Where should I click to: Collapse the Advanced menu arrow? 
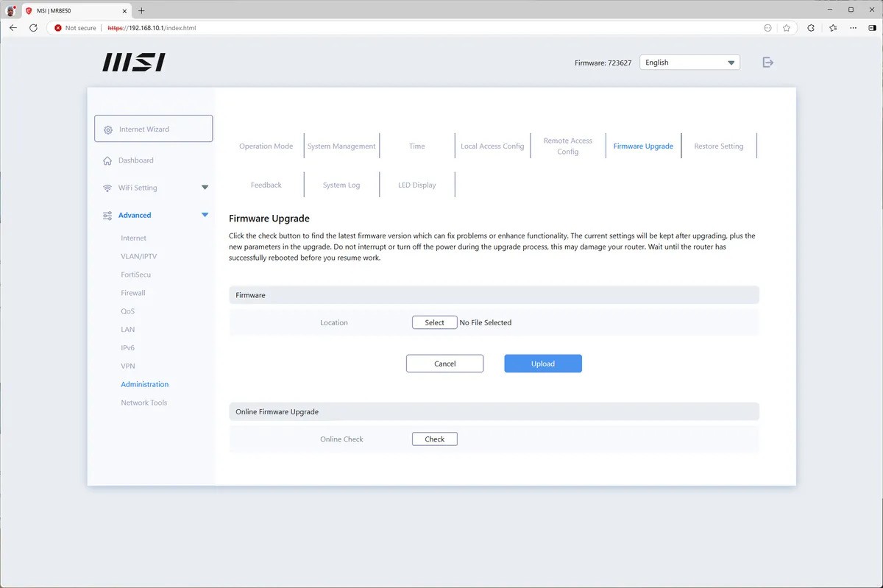click(205, 215)
